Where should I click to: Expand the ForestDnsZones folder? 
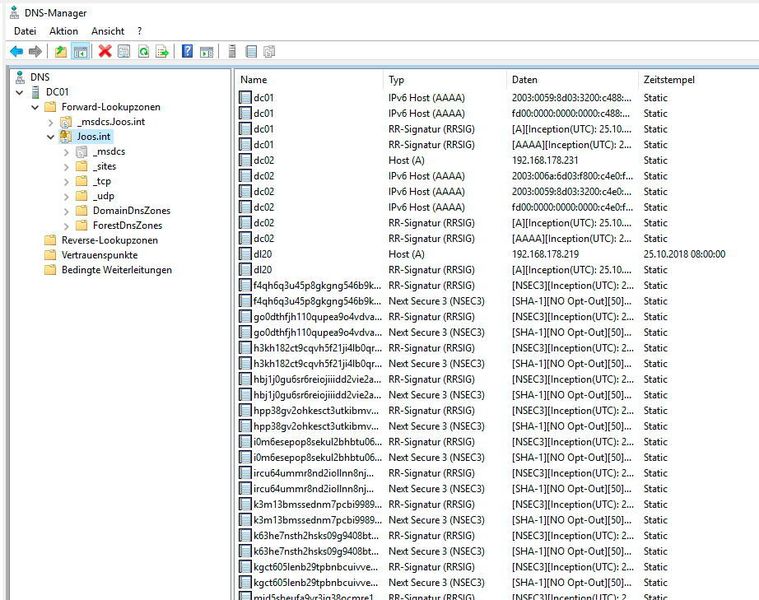click(x=66, y=226)
